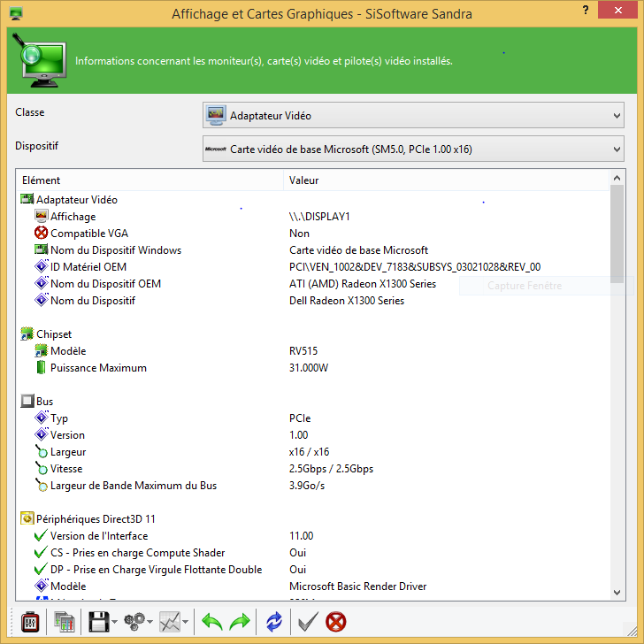Click the report/copy results toolbar icon
The width and height of the screenshot is (644, 644).
pos(65,622)
